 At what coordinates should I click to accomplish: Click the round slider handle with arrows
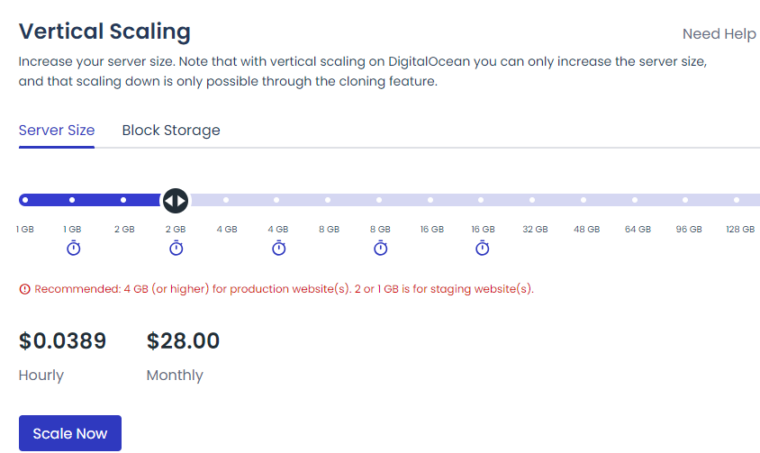pos(175,200)
